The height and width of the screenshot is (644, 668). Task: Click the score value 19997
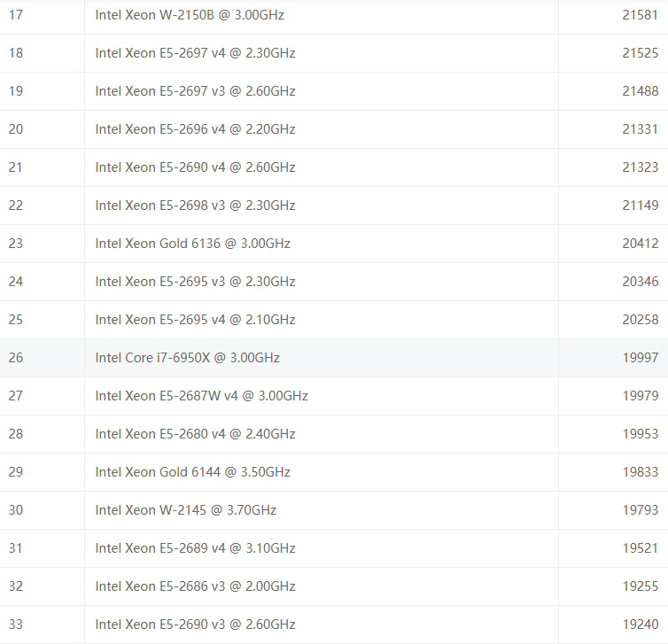640,358
